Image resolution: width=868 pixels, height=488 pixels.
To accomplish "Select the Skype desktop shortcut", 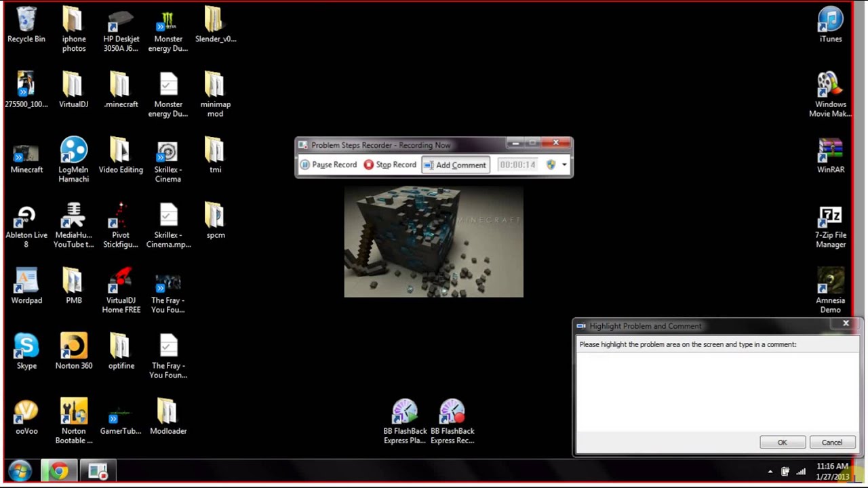I will tap(26, 351).
